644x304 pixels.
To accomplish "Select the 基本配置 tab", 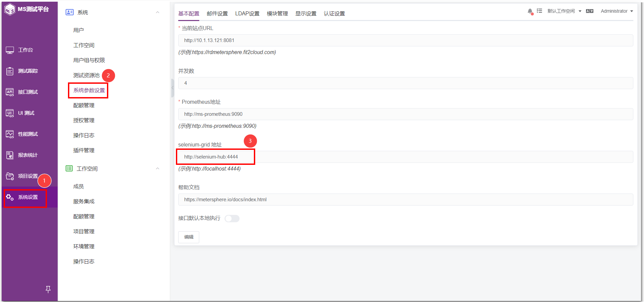I will click(x=189, y=14).
